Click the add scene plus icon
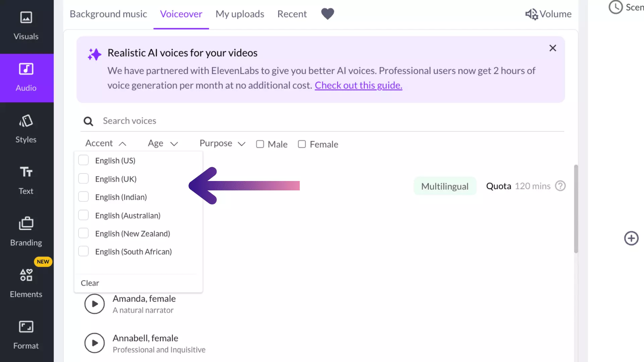 631,238
